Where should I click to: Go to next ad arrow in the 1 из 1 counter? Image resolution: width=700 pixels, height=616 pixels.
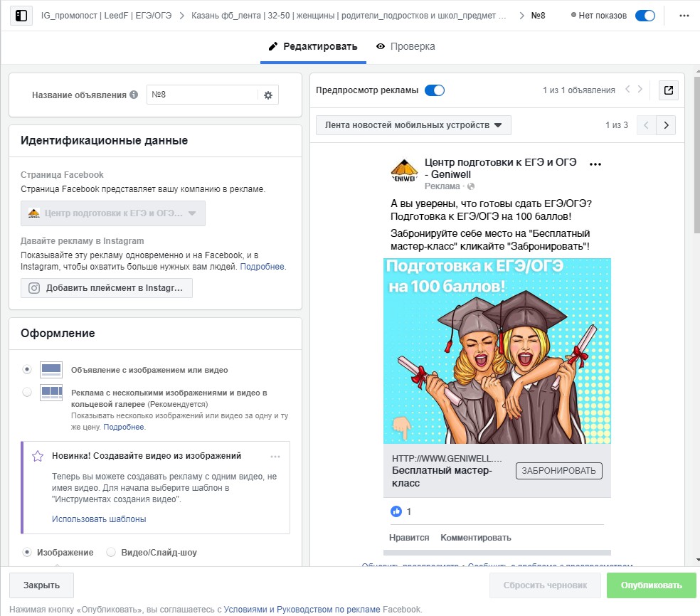[x=640, y=90]
